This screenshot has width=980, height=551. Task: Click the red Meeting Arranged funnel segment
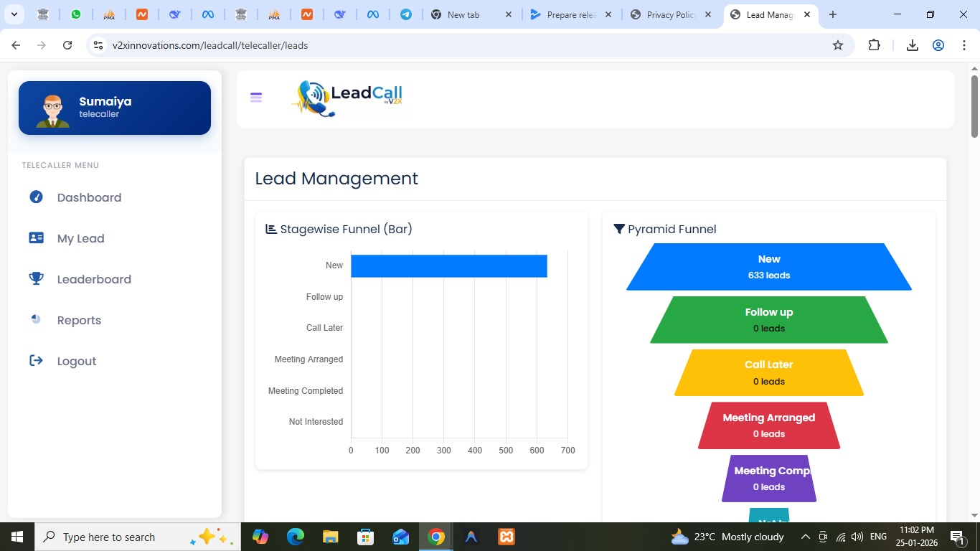point(768,425)
